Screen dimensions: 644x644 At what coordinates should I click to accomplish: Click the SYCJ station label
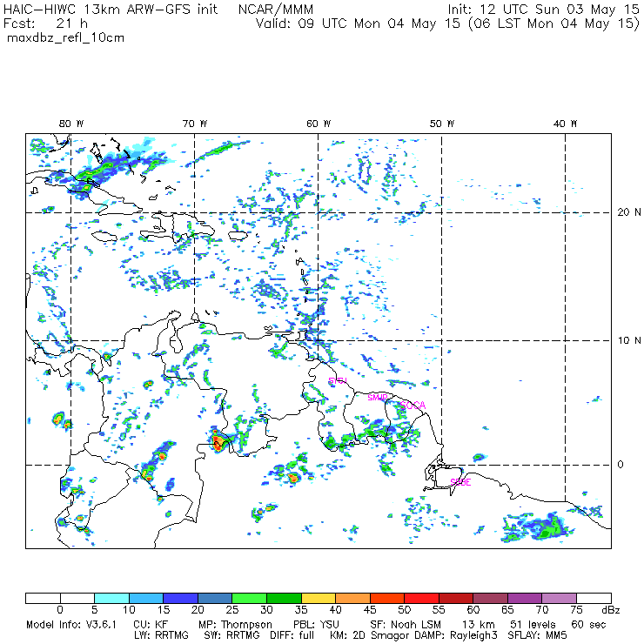338,380
